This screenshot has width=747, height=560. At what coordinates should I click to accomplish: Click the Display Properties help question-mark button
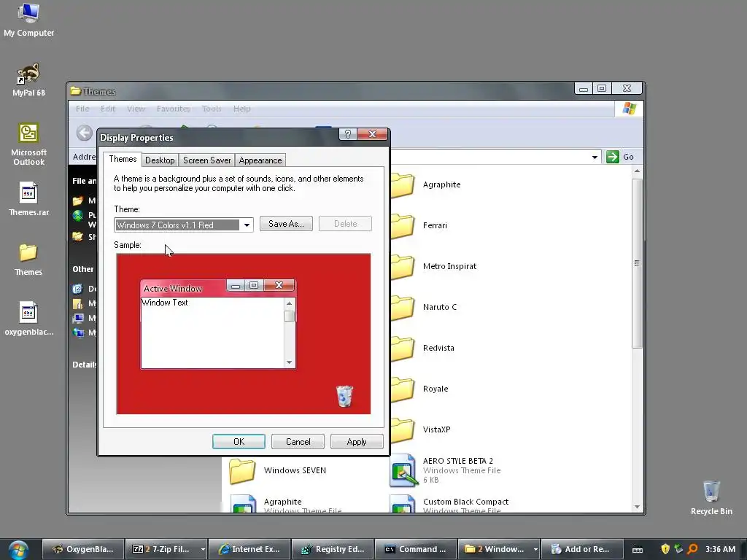click(348, 134)
